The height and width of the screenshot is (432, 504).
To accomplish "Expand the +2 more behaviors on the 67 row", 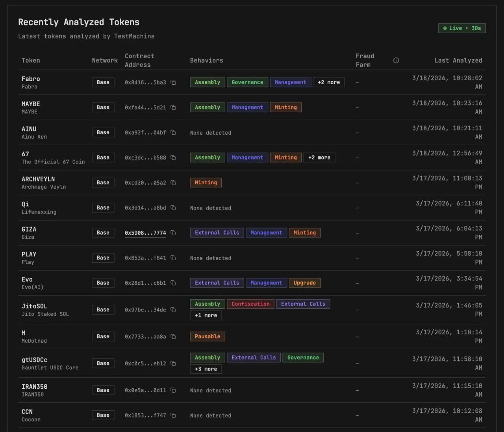I will [319, 157].
